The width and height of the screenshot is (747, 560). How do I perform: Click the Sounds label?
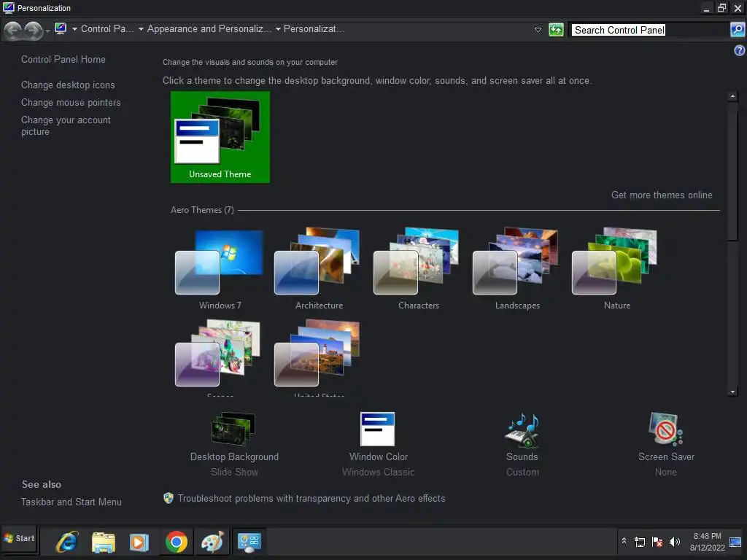(522, 457)
